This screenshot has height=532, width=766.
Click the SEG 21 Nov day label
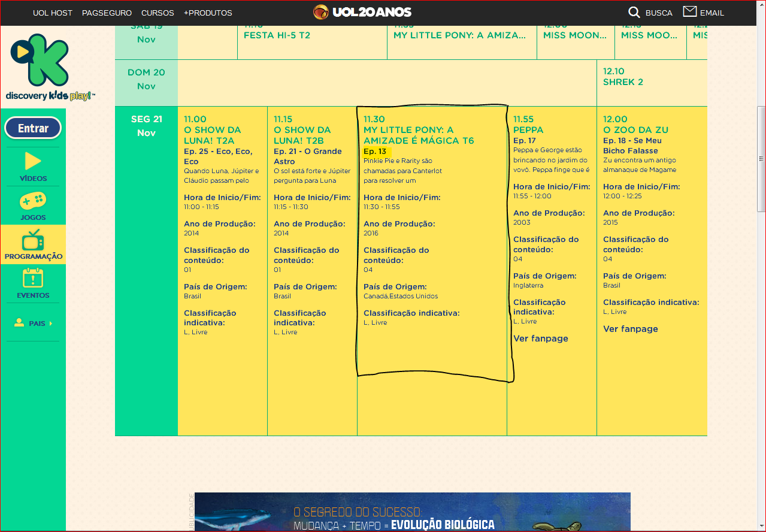146,126
